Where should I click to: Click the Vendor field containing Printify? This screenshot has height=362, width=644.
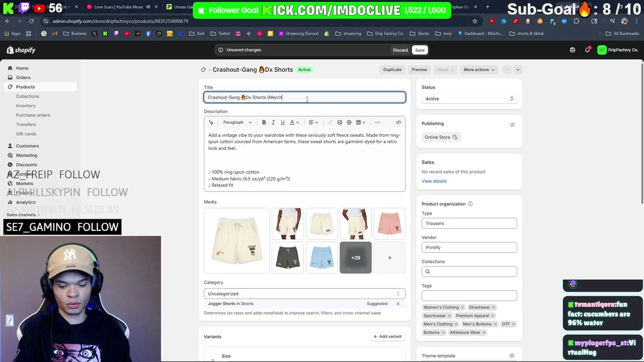click(469, 247)
